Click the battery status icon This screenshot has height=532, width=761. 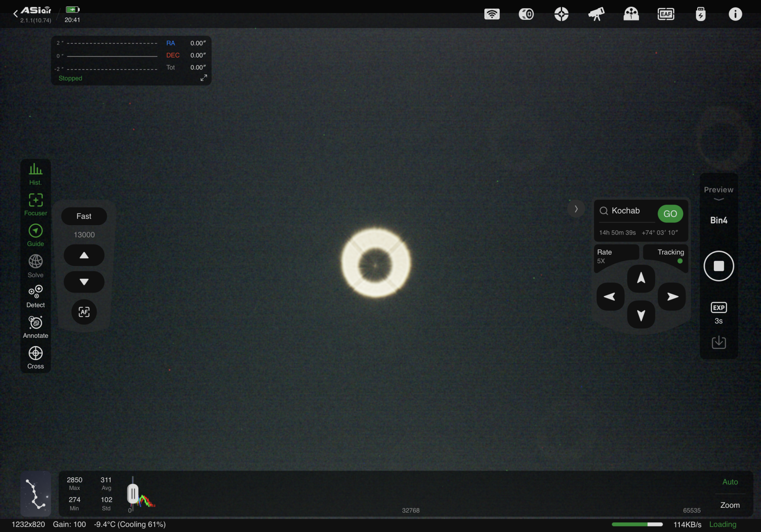[x=73, y=10]
